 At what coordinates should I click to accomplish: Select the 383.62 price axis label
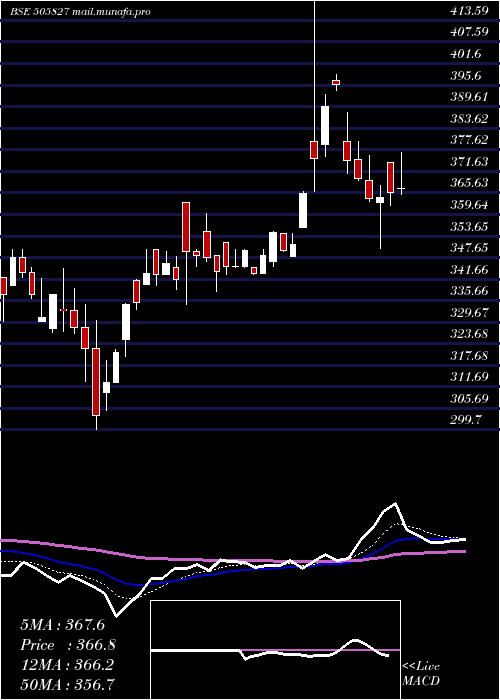click(469, 119)
